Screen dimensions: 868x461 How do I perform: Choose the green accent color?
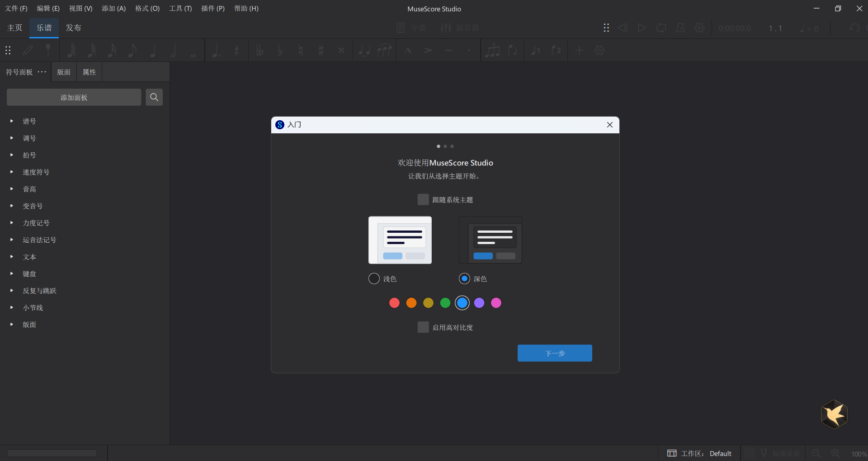click(x=445, y=303)
